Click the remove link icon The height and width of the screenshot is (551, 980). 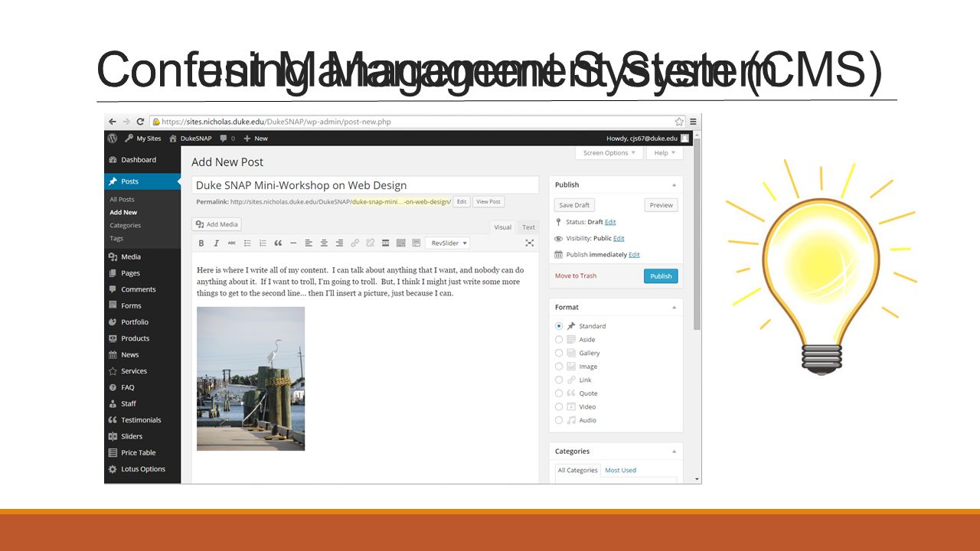(370, 243)
